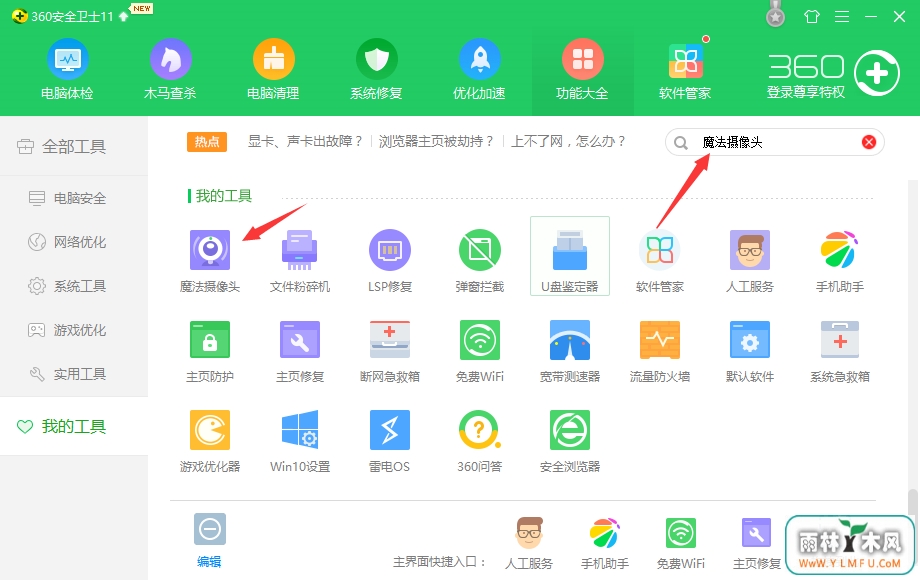Switch to the 优化加速 tab
The height and width of the screenshot is (580, 920).
click(x=479, y=69)
